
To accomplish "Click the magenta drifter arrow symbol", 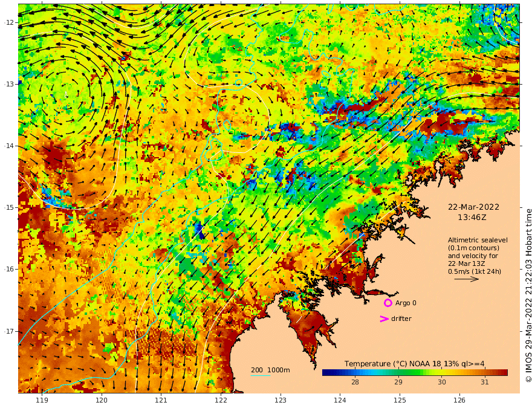I will coord(384,319).
